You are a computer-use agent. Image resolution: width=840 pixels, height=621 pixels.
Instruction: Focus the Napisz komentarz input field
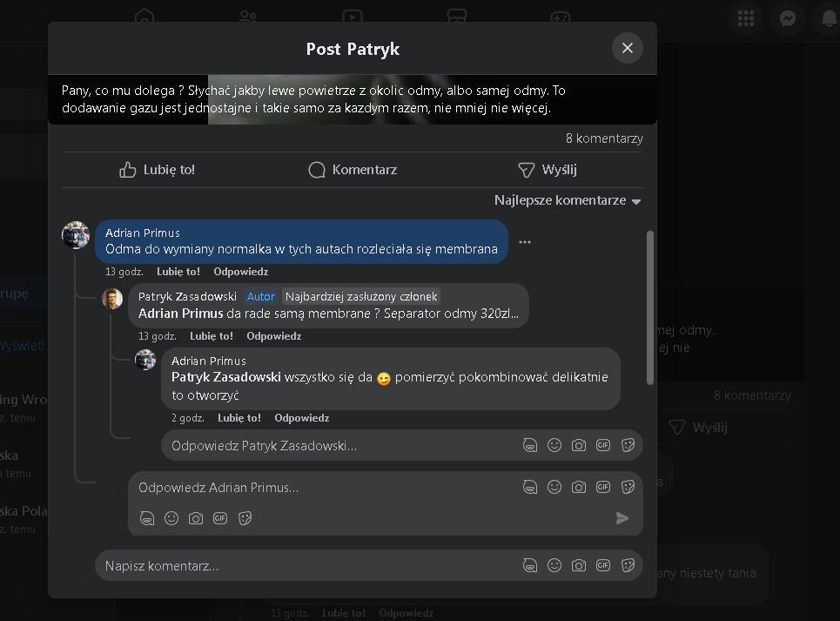305,565
